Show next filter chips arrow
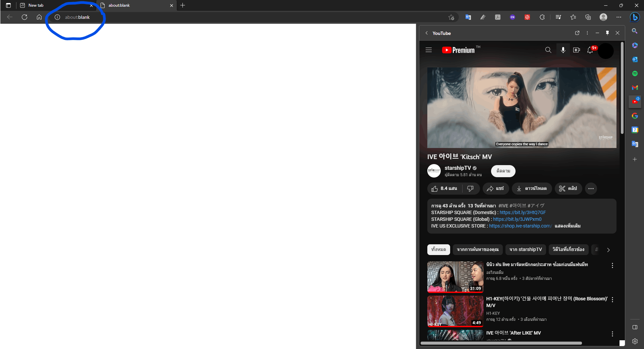Image resolution: width=644 pixels, height=349 pixels. coord(608,250)
